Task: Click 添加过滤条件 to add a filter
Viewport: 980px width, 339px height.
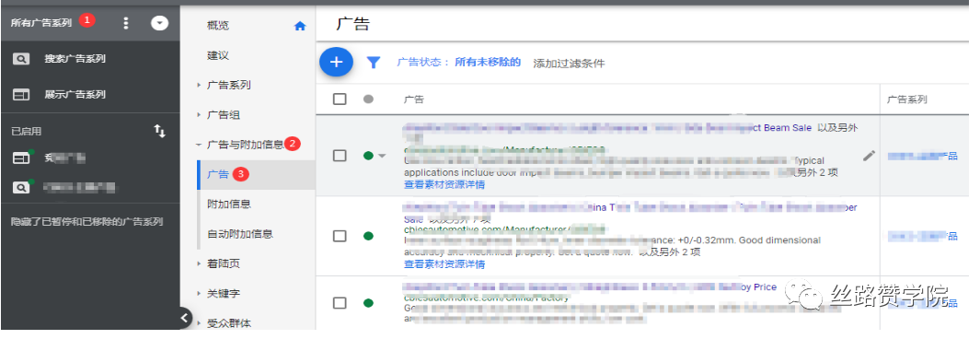Action: [x=569, y=64]
